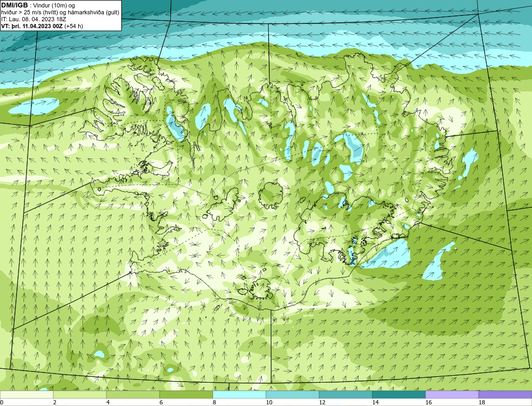Click the 6–8 m/s dark green legend swatch

tap(186, 394)
